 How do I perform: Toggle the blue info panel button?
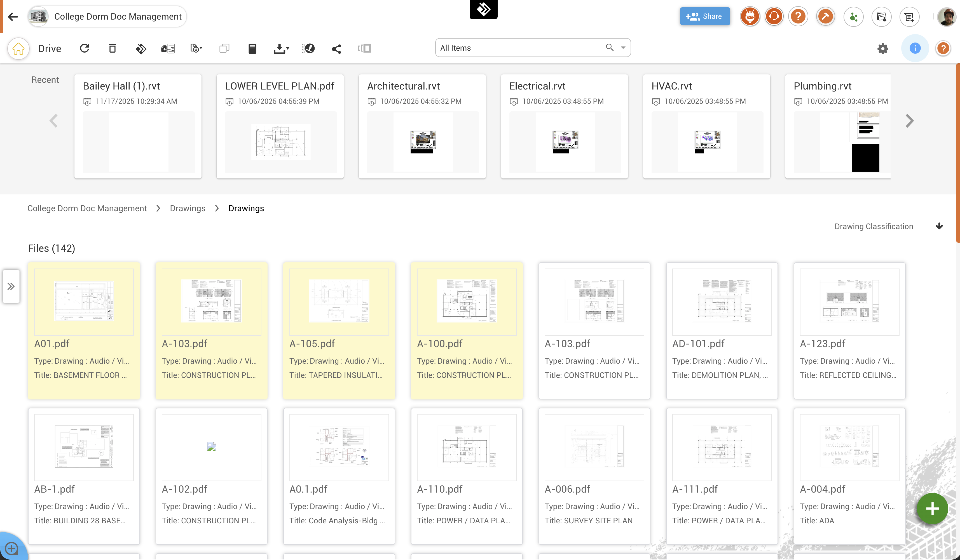[x=915, y=48]
